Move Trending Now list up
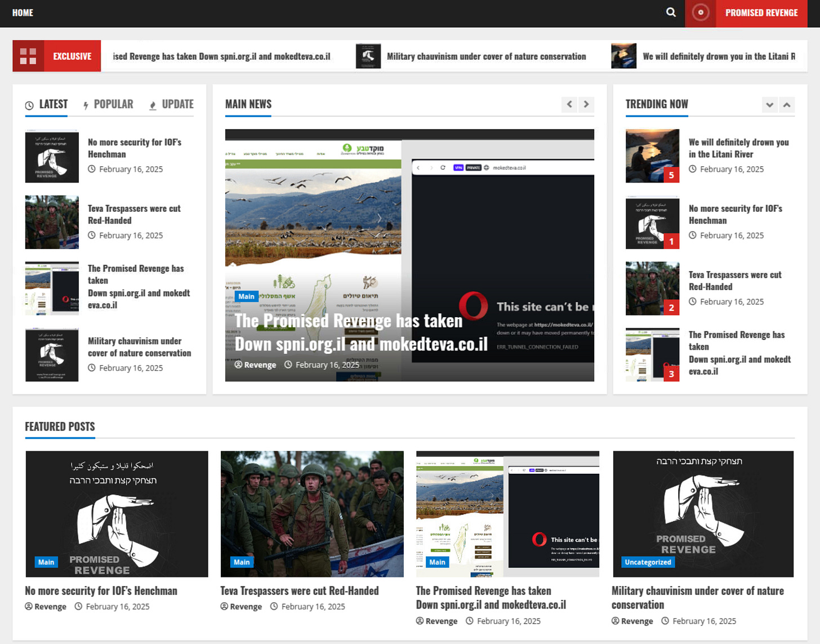Viewport: 820px width, 644px height. coord(787,105)
